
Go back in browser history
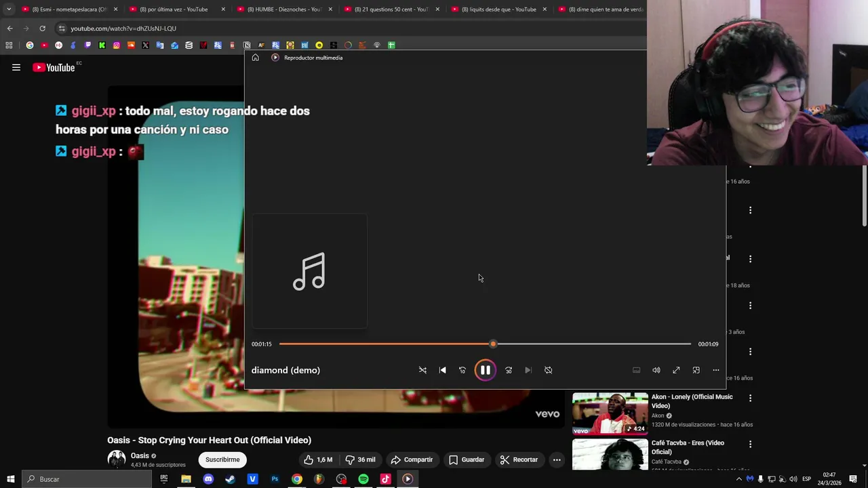[9, 28]
